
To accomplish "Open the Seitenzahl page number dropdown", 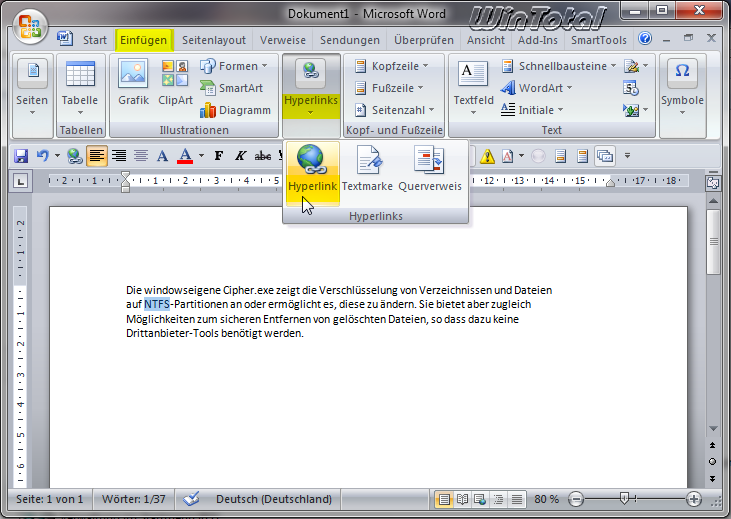I will [x=394, y=110].
